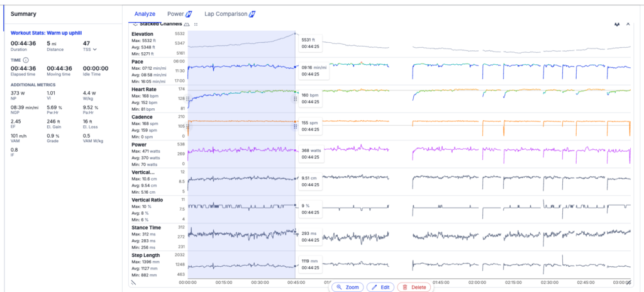
Task: Click the Heart Rate left grip handle
Action: click(x=187, y=99)
